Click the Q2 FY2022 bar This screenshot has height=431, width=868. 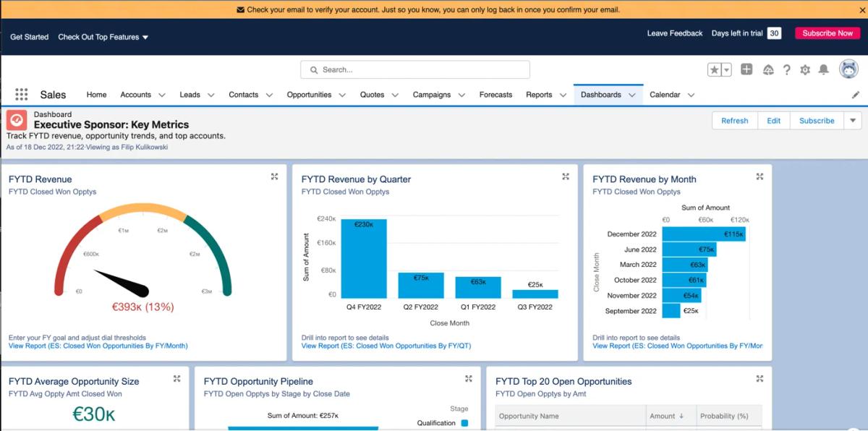pyautogui.click(x=421, y=285)
